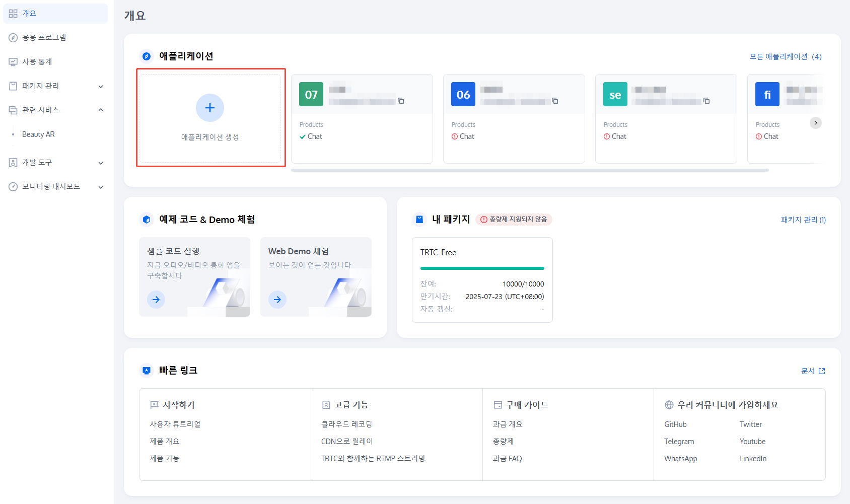Open the 클라우드 레코딩 link
The height and width of the screenshot is (504, 850).
pos(346,424)
